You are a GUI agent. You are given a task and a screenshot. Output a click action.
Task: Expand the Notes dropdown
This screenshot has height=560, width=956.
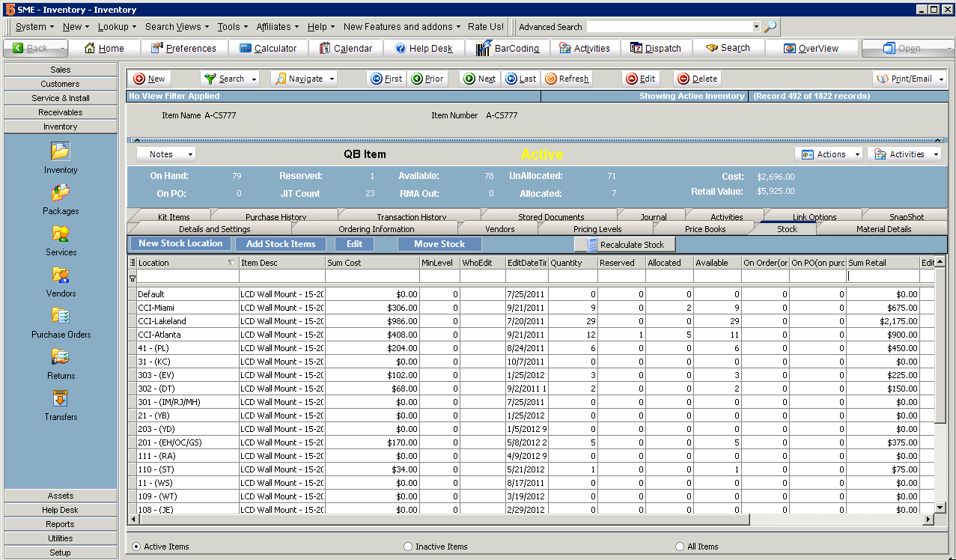click(x=166, y=154)
